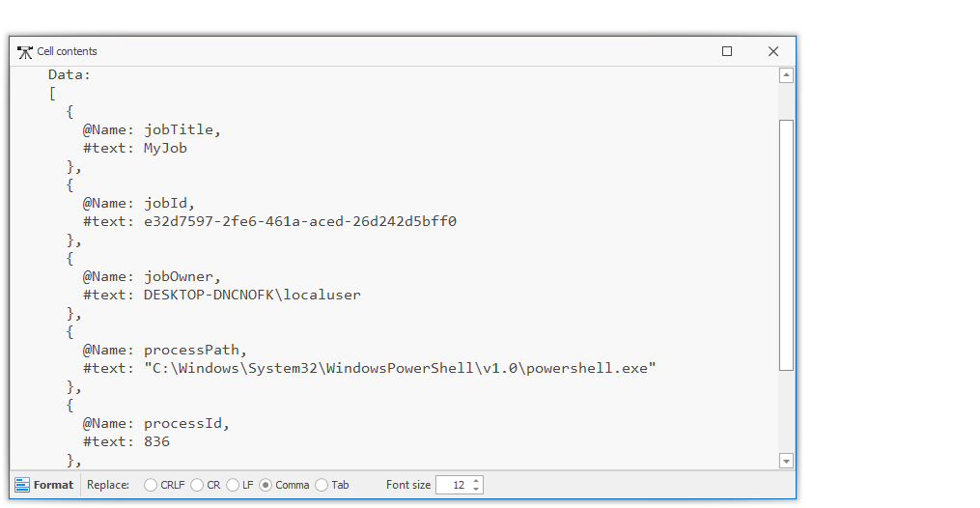Increase font size with up arrow
This screenshot has width=980, height=508.
[476, 481]
